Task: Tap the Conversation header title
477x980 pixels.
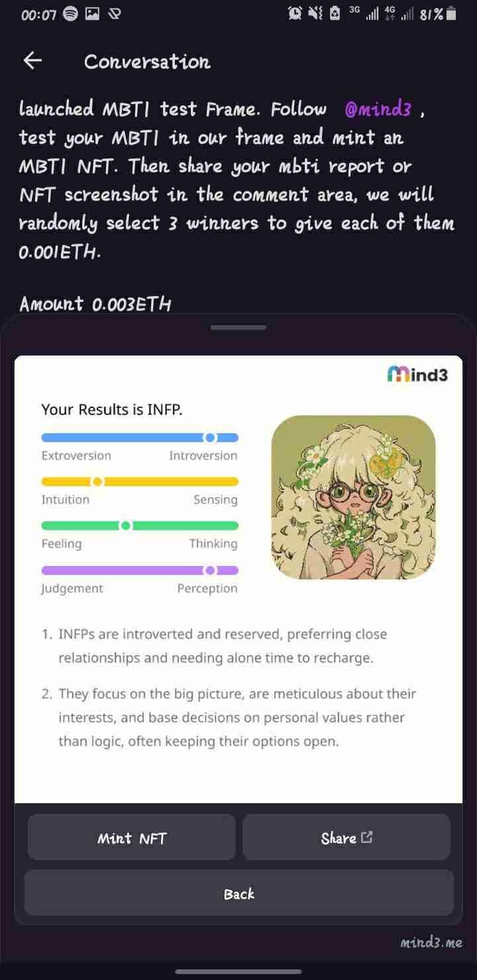Action: [147, 62]
